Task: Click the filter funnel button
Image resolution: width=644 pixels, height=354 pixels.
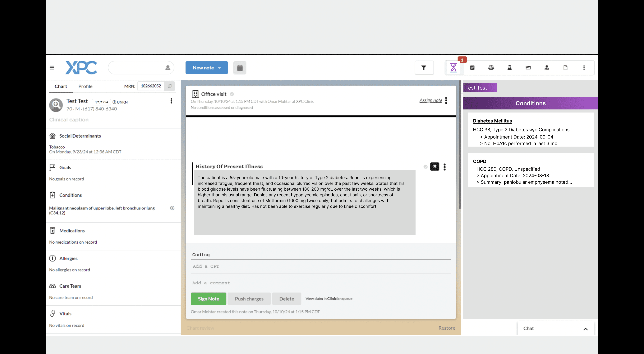Action: click(x=424, y=68)
